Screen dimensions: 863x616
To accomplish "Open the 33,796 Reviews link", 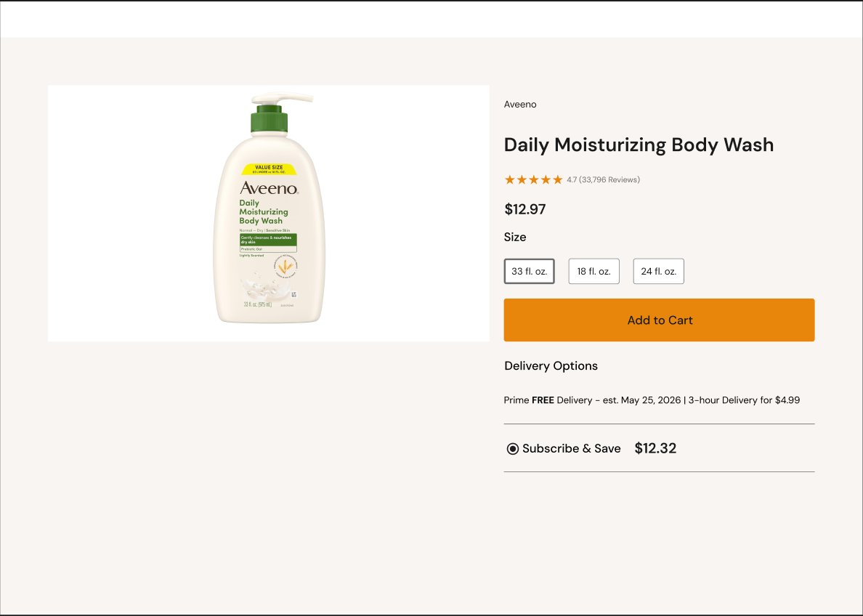I will pyautogui.click(x=609, y=179).
